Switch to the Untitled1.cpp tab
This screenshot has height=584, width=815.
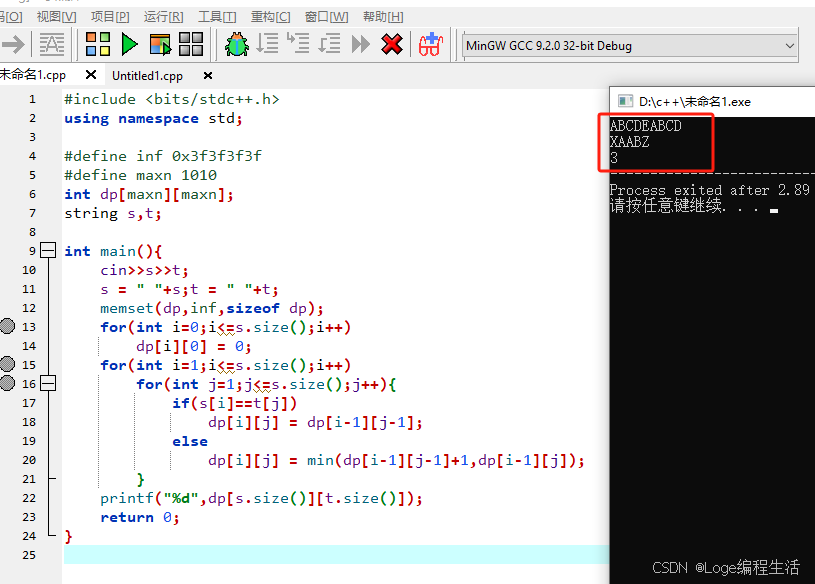[x=147, y=76]
